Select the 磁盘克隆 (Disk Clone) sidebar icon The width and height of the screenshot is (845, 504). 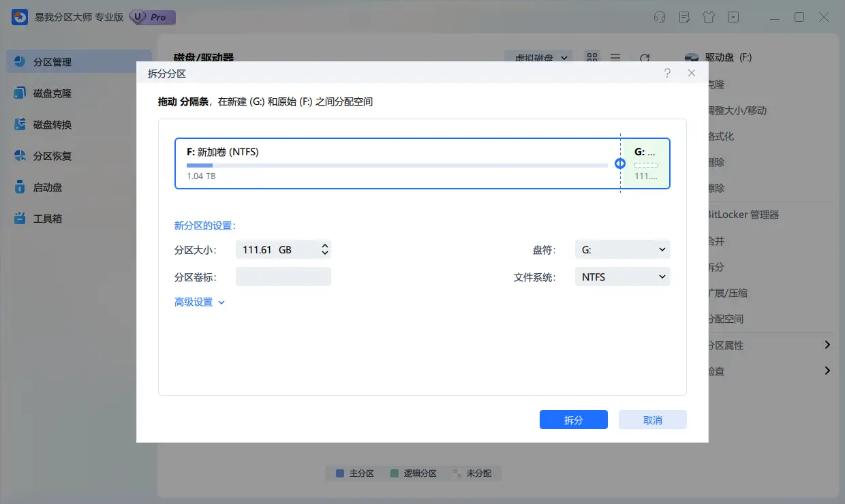click(x=53, y=93)
